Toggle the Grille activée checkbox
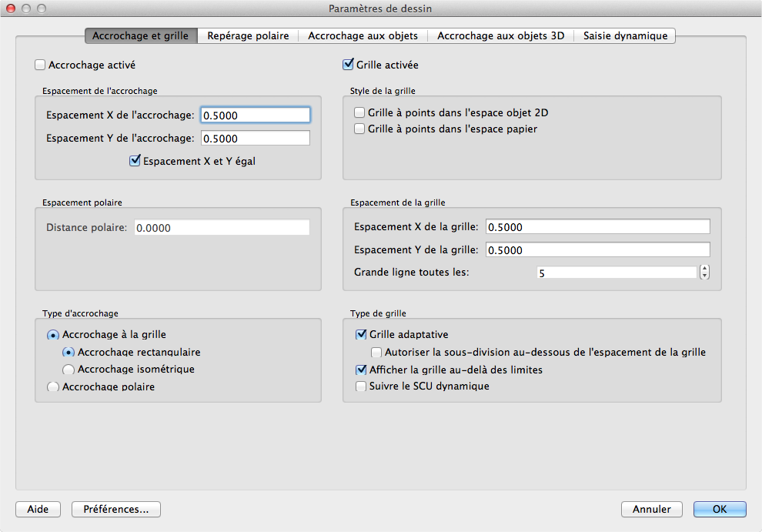The image size is (762, 532). tap(348, 65)
